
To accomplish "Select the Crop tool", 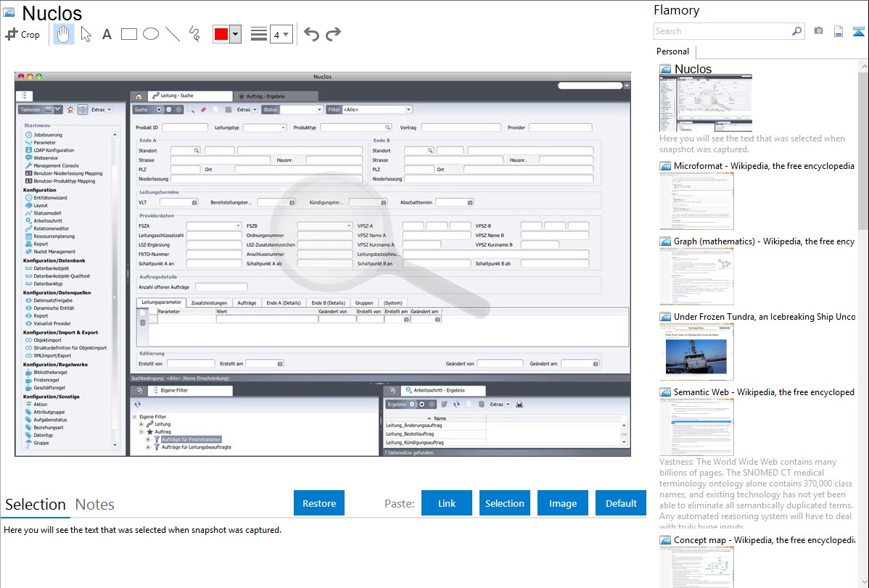I will [22, 34].
